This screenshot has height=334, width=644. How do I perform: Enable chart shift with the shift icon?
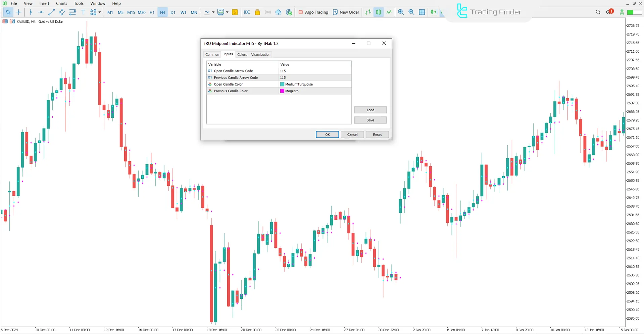pos(434,12)
